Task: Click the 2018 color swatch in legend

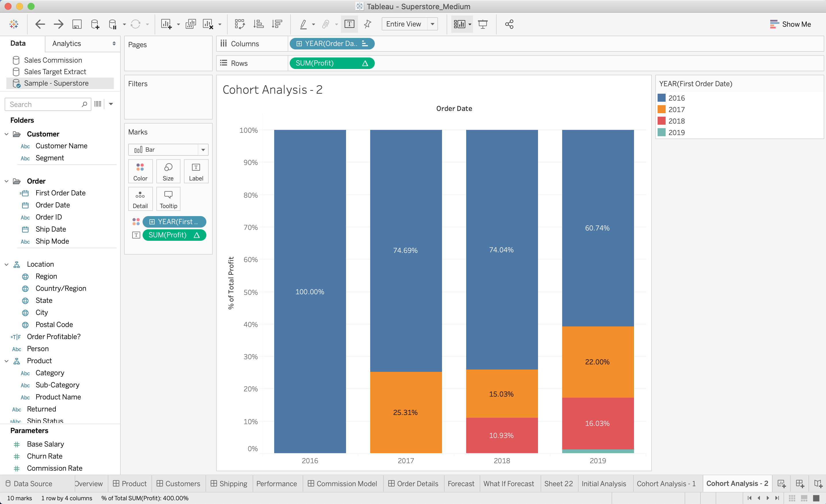Action: (661, 121)
